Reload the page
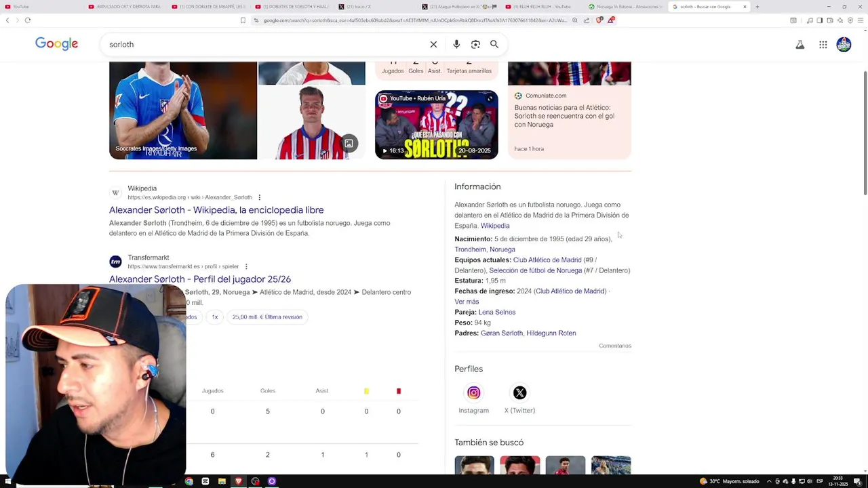The height and width of the screenshot is (488, 868). (28, 20)
